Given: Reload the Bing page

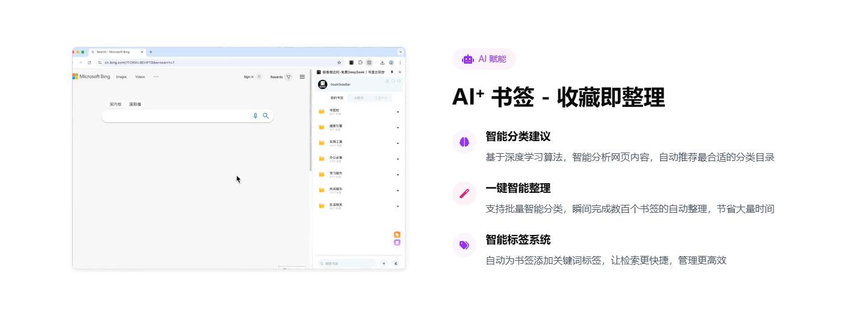Looking at the screenshot, I should [x=89, y=62].
